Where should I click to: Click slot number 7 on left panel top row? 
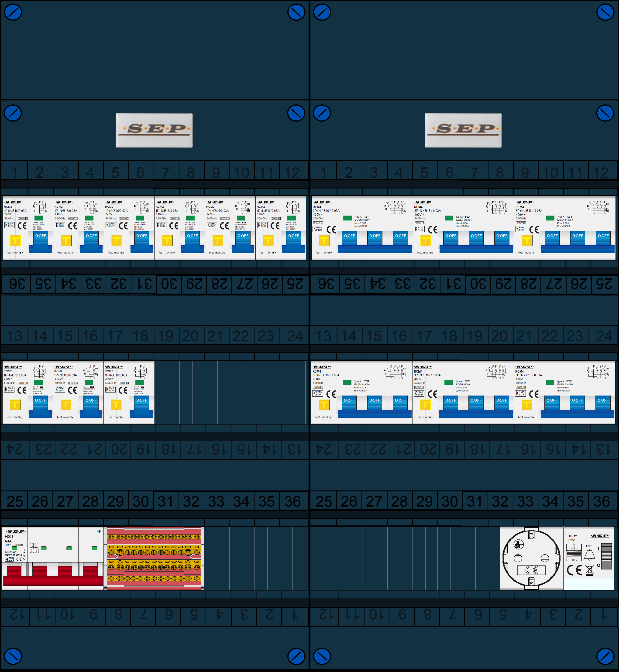click(165, 173)
